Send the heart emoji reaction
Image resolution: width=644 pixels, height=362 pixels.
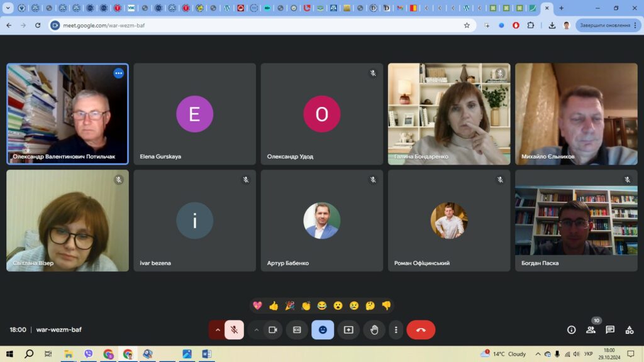pyautogui.click(x=257, y=306)
